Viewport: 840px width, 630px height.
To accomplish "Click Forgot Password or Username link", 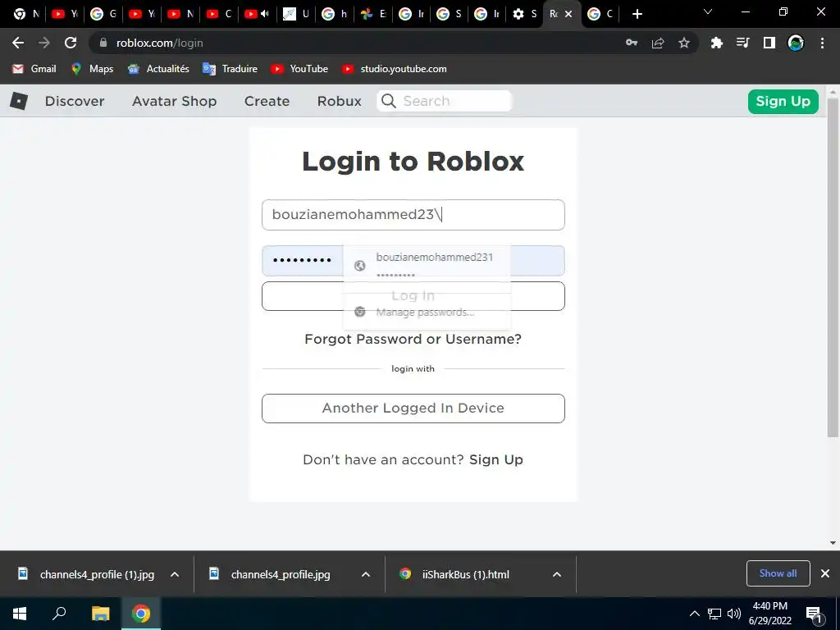I will point(413,339).
